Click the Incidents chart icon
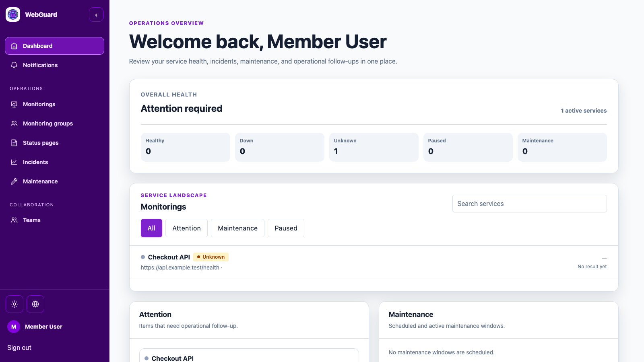Image resolution: width=644 pixels, height=362 pixels. (x=14, y=162)
